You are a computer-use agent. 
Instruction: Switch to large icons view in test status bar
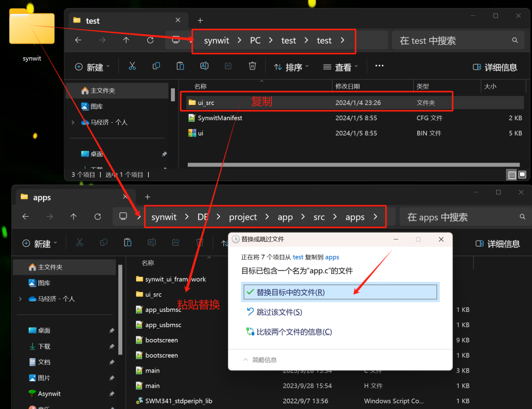523,175
